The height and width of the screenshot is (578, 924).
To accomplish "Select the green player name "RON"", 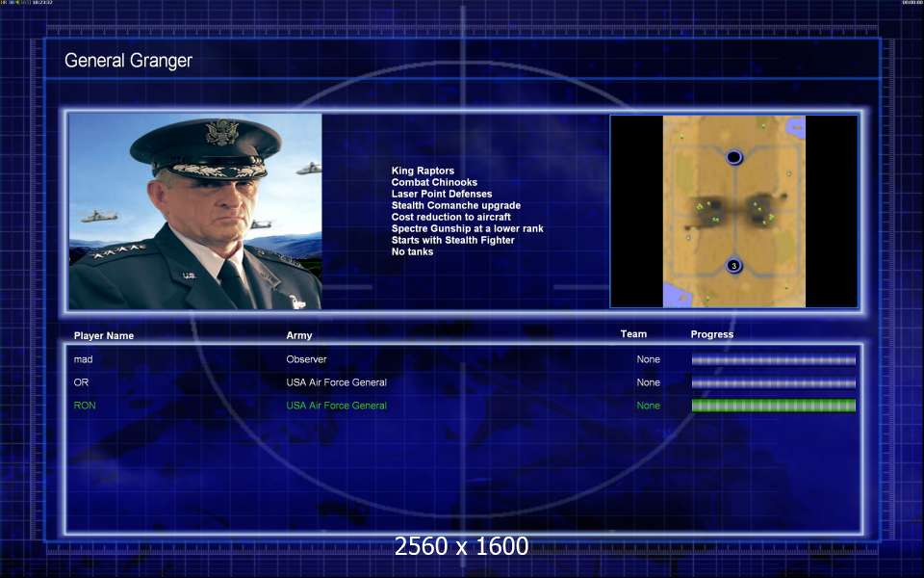I will (x=85, y=406).
